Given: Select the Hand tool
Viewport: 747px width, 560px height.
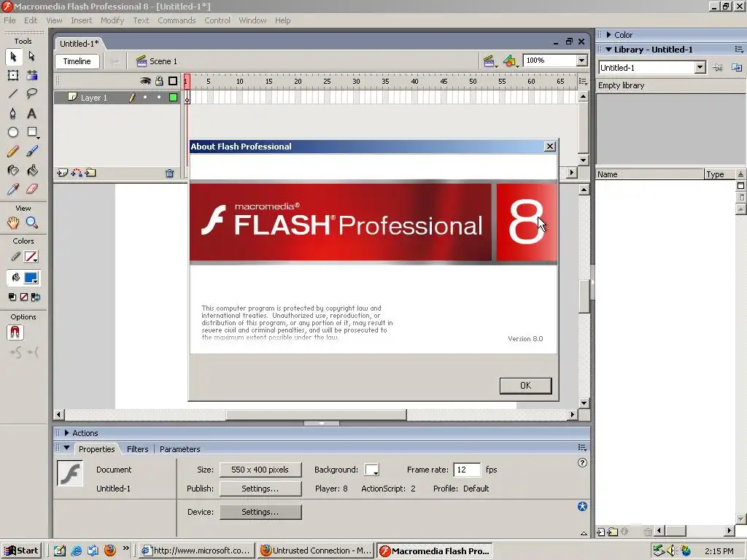Looking at the screenshot, I should click(13, 222).
